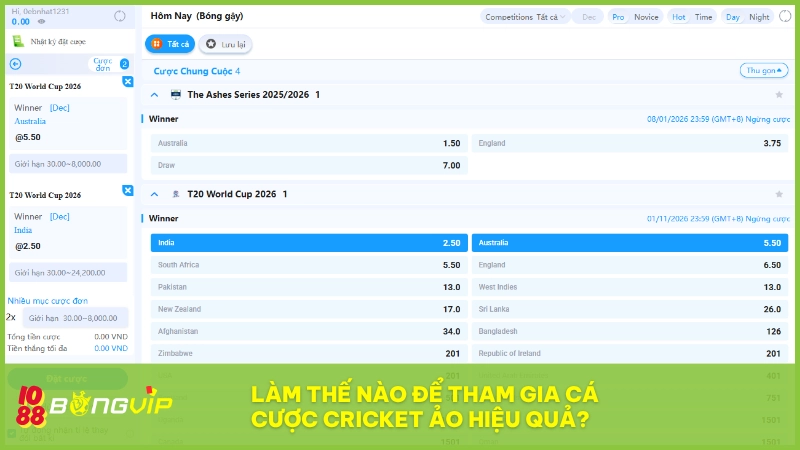Remove the India bet with its X icon
Image resolution: width=800 pixels, height=450 pixels.
[x=127, y=190]
